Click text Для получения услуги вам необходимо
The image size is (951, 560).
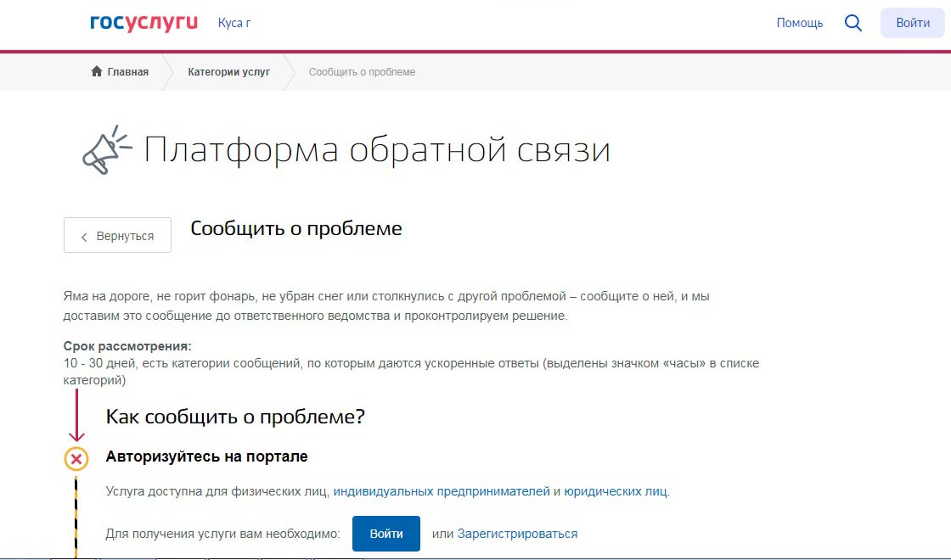[222, 534]
